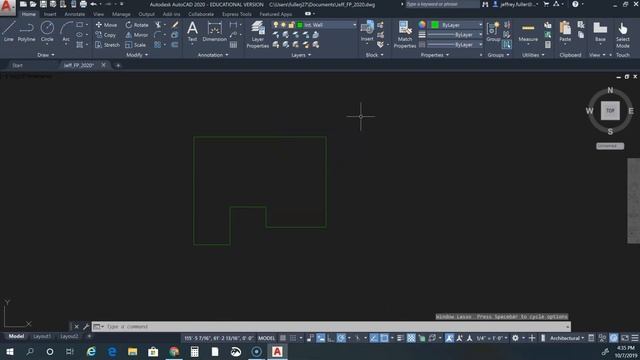Click the TOP face of the ViewCube
The image size is (640, 360).
610,111
